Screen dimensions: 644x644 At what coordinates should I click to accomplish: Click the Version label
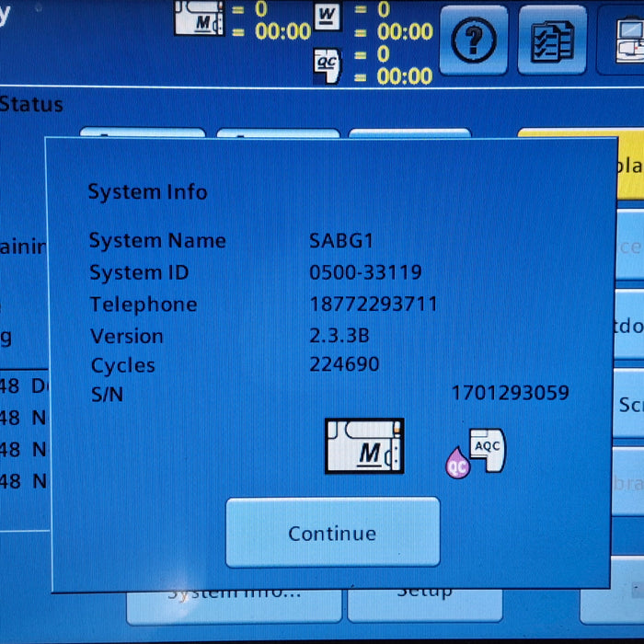127,337
